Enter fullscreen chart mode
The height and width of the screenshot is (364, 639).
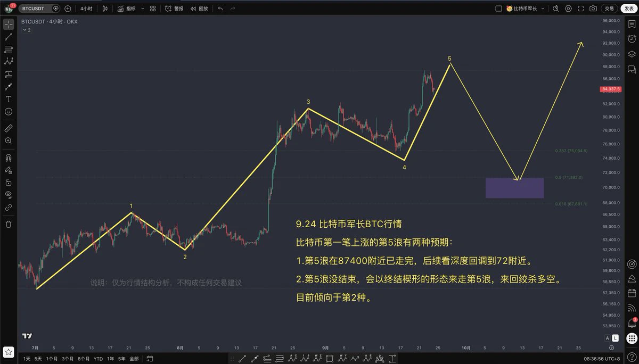581,9
